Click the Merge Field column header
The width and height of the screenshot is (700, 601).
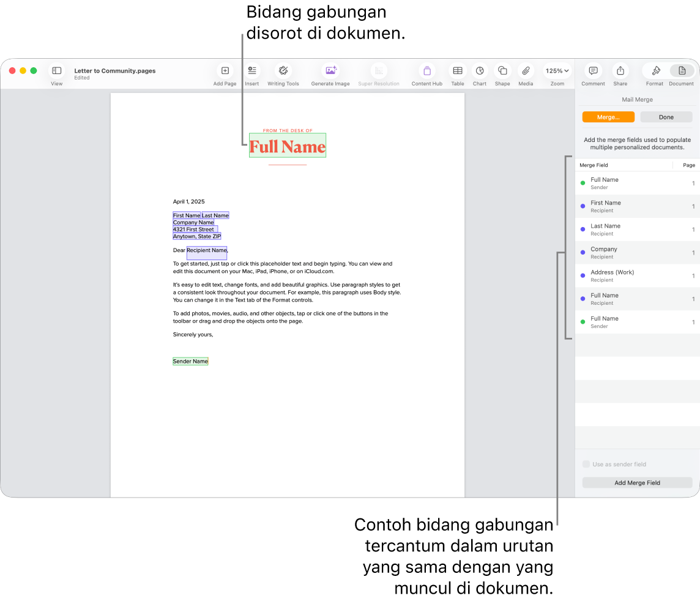coord(594,165)
